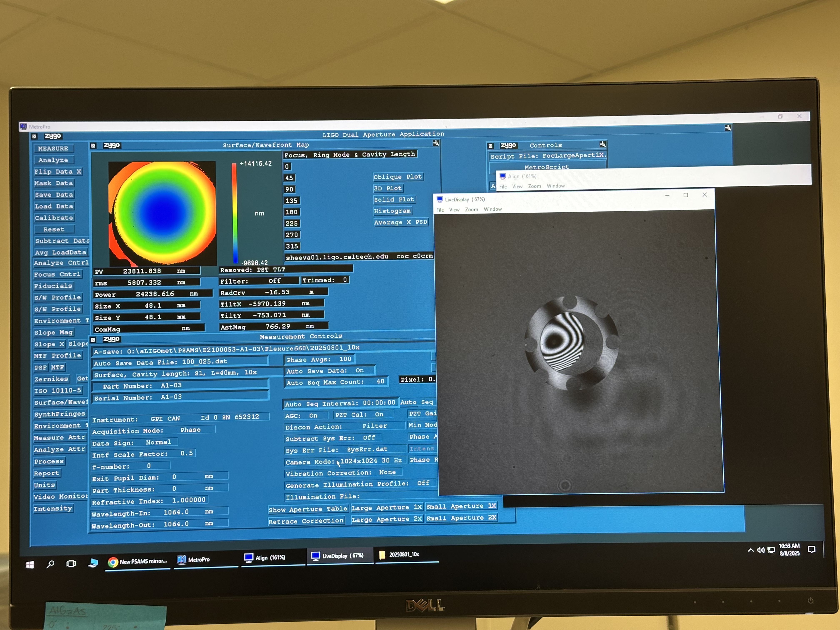Image resolution: width=840 pixels, height=630 pixels.
Task: Open Task View on taskbar
Action: 71,564
